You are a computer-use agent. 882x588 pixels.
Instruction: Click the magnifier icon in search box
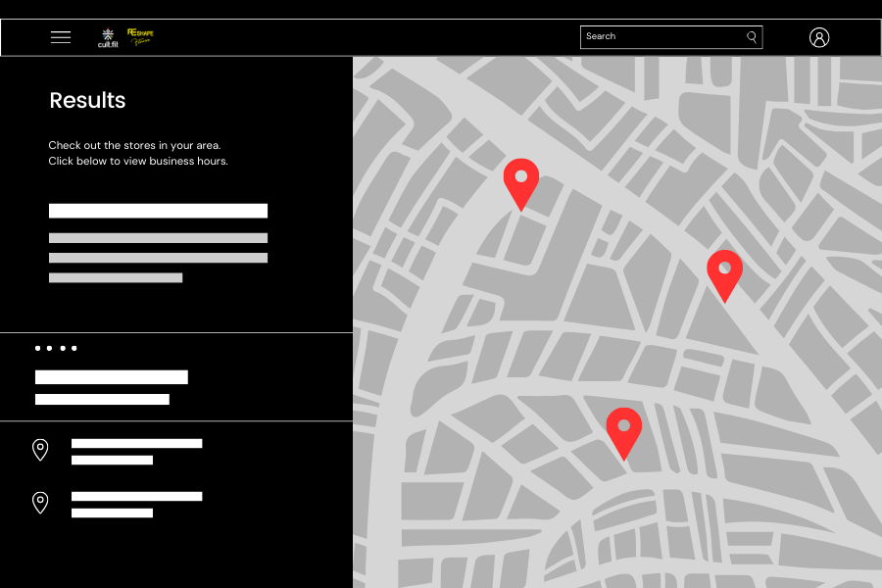(x=752, y=37)
